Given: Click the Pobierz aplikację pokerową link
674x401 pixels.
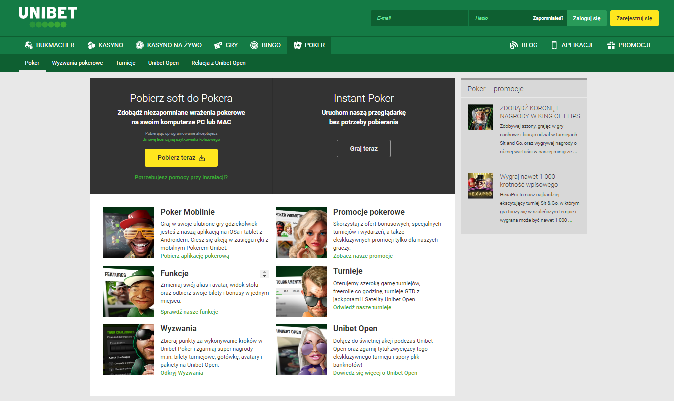Looking at the screenshot, I should (195, 256).
